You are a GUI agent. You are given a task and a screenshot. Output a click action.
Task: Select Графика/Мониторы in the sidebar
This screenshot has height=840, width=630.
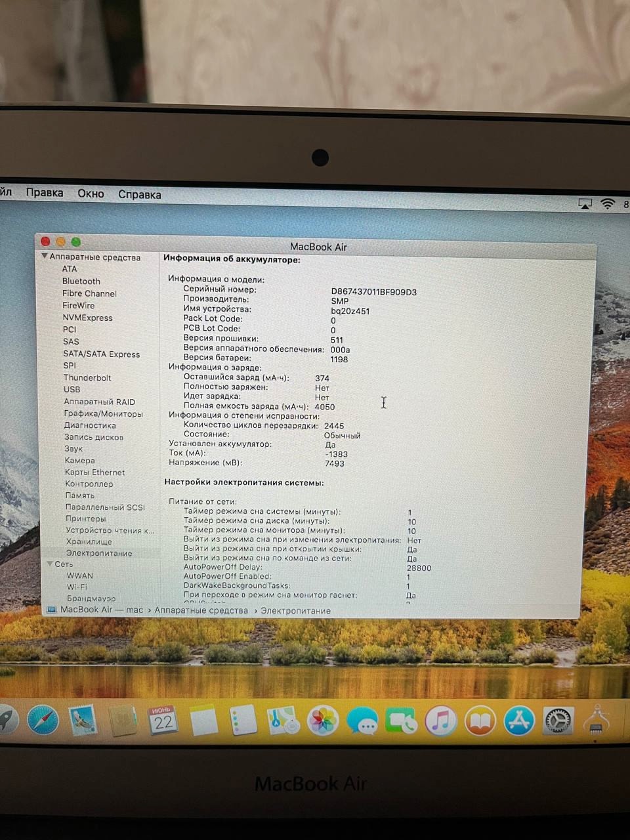pyautogui.click(x=103, y=414)
